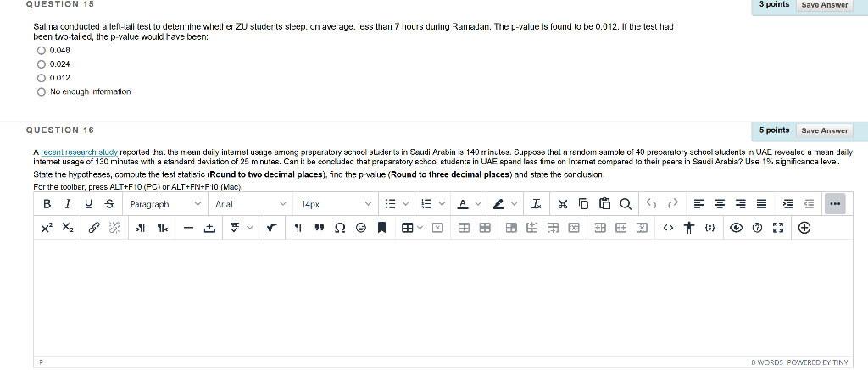Screen dimensions: 868x370
Task: Open the emoji picker
Action: [361, 227]
